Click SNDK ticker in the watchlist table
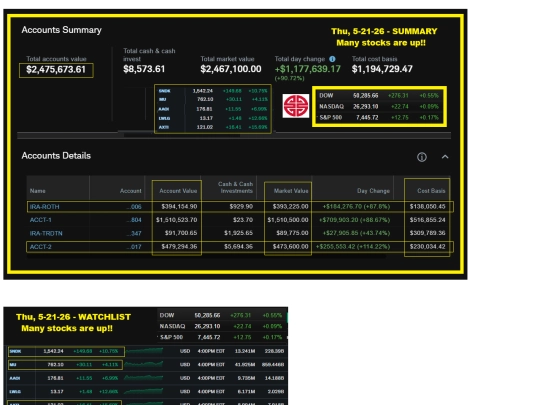 pyautogui.click(x=15, y=351)
